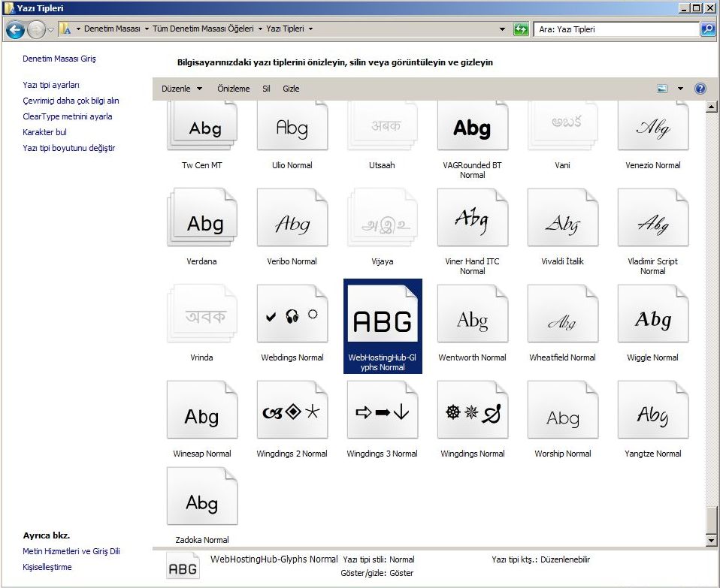Image resolution: width=720 pixels, height=588 pixels.
Task: Expand the address bar history dropdown
Action: (503, 29)
